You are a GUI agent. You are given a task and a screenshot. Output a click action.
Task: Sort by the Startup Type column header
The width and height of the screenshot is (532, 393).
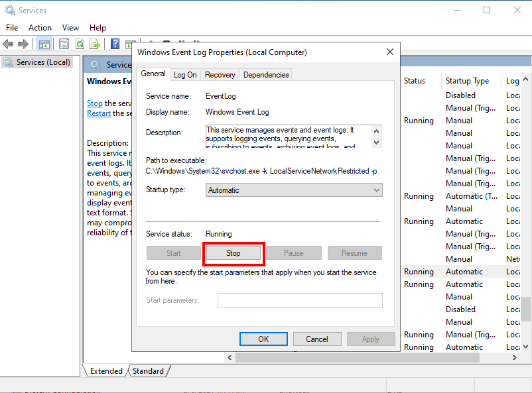tap(472, 81)
